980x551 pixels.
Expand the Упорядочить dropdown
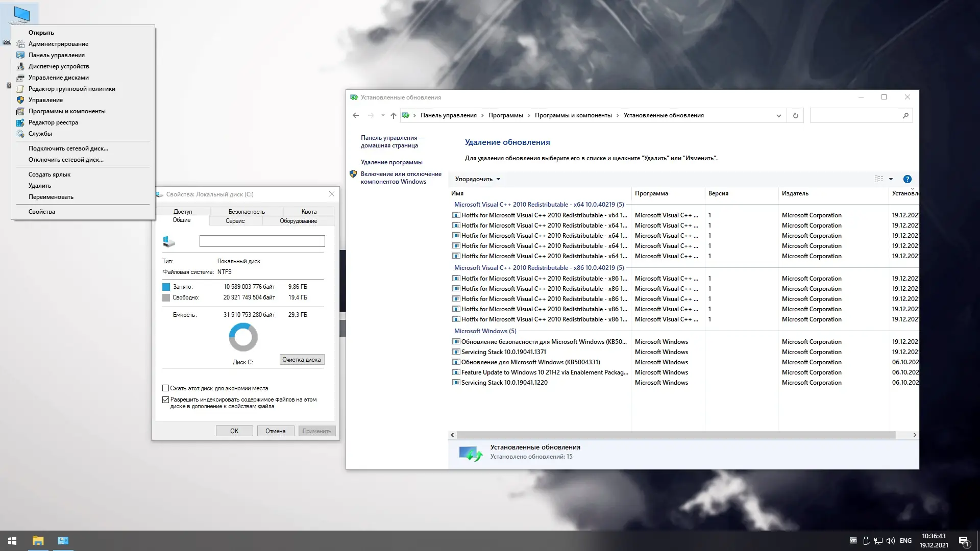[x=478, y=179]
